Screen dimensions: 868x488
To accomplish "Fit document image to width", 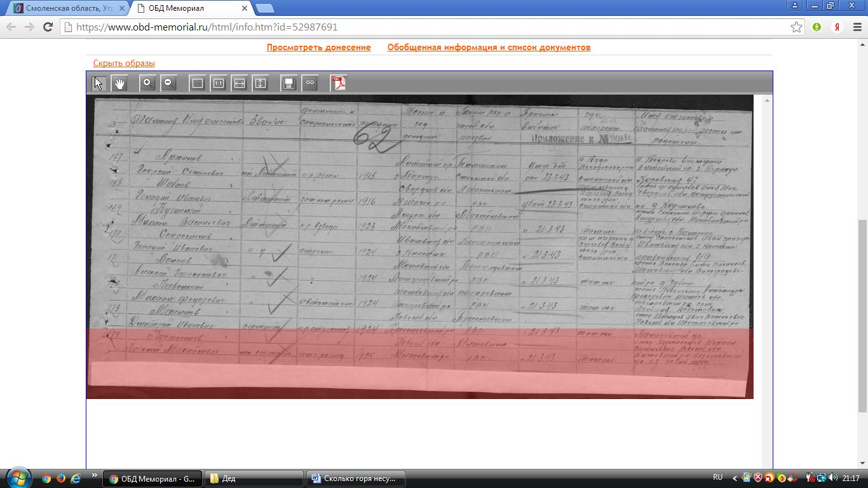I will pyautogui.click(x=240, y=83).
